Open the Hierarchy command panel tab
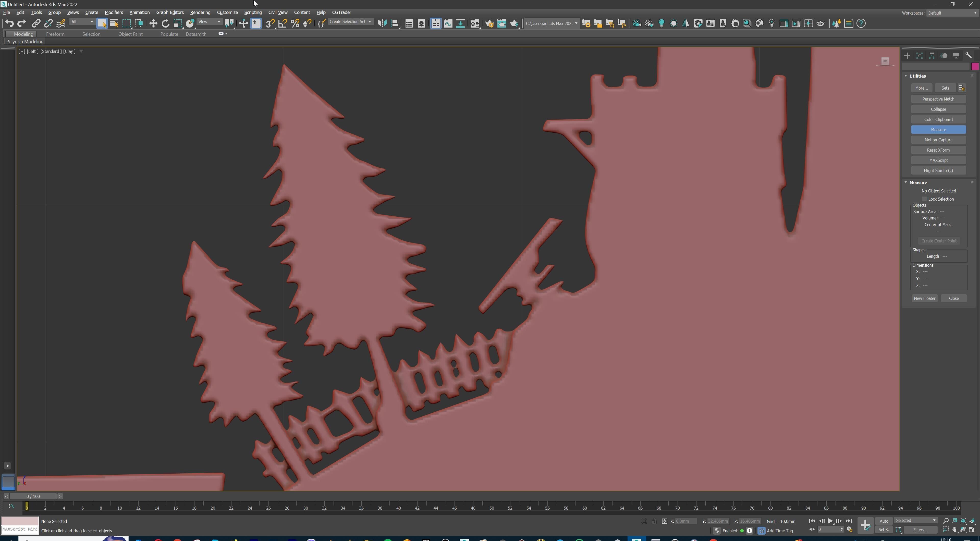The height and width of the screenshot is (541, 980). tap(932, 56)
